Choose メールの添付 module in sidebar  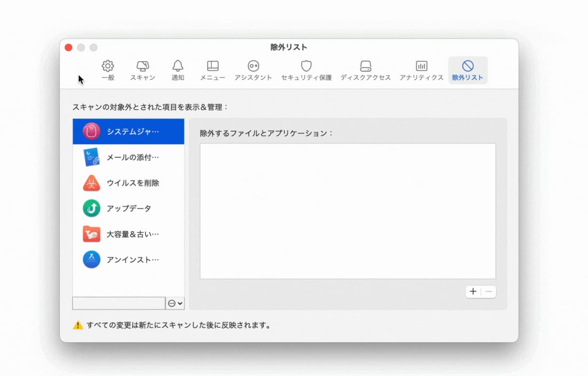coord(129,157)
